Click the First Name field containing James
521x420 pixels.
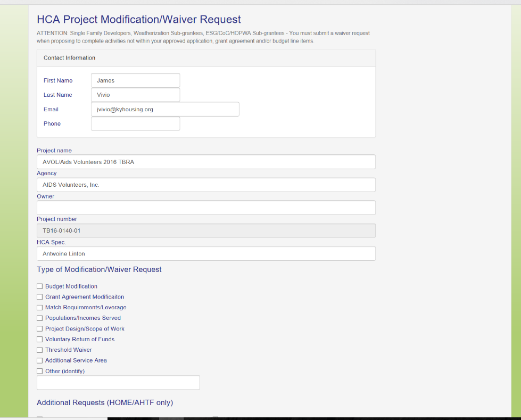tap(135, 80)
